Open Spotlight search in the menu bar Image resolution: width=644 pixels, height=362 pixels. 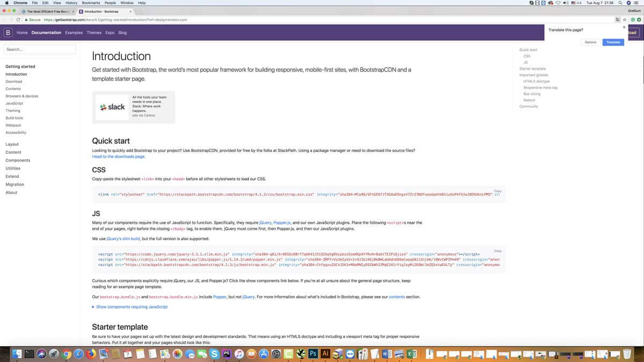[x=621, y=3]
